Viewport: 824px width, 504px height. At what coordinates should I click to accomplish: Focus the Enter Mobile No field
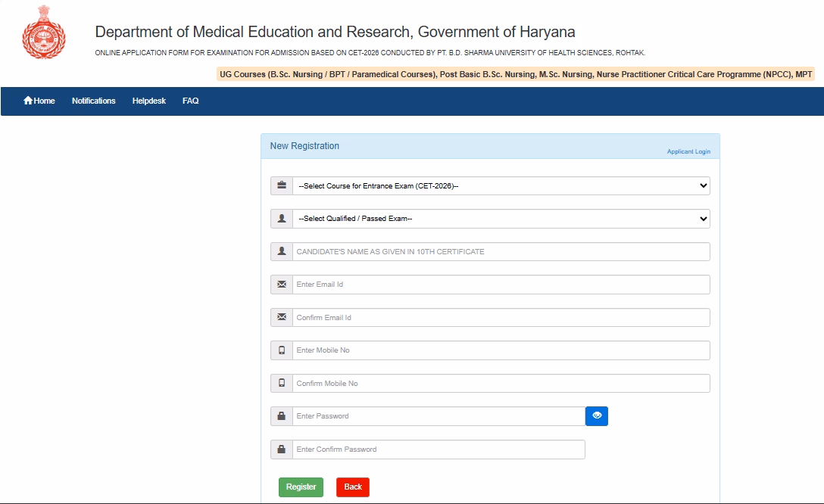[x=501, y=350]
